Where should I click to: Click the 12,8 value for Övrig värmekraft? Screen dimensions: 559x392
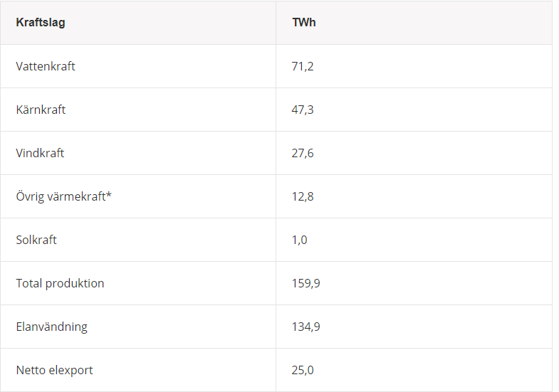click(303, 196)
